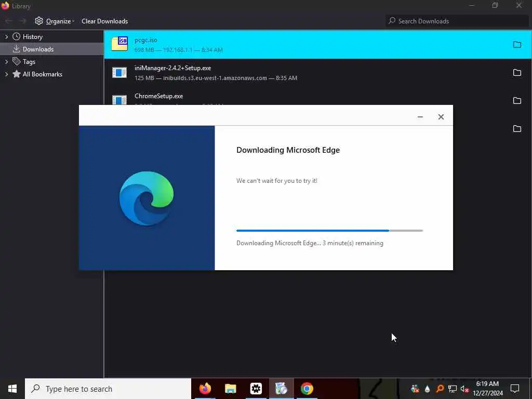
Task: Show pcgc.iso in its containing folder
Action: (x=517, y=45)
